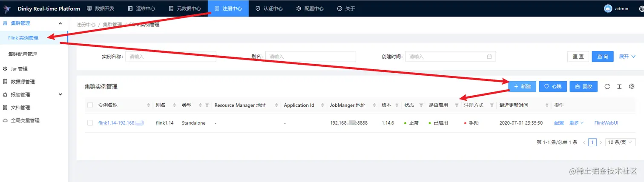Screen dimensions: 644x182
Task: Select page 1 in pagination
Action: [x=592, y=142]
